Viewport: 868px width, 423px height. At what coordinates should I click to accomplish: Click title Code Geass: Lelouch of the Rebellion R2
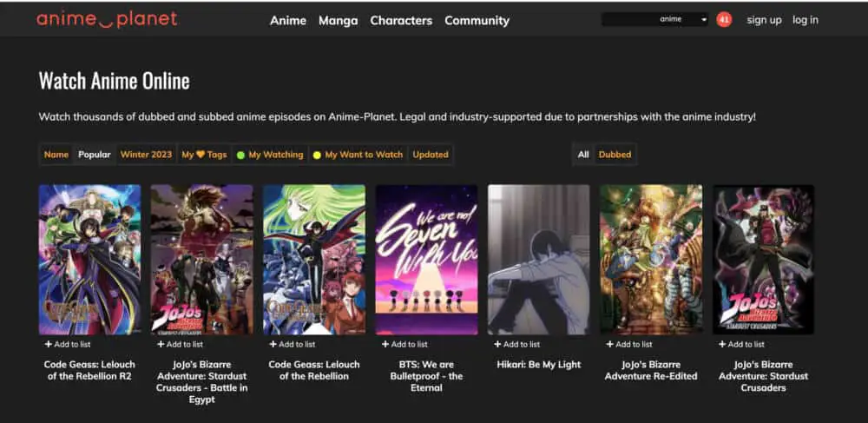coord(89,370)
